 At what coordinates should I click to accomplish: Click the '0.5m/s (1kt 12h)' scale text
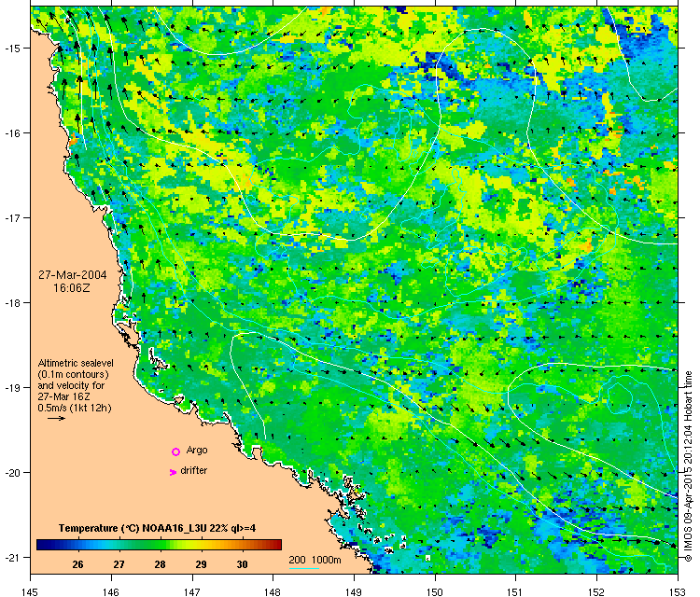(75, 408)
